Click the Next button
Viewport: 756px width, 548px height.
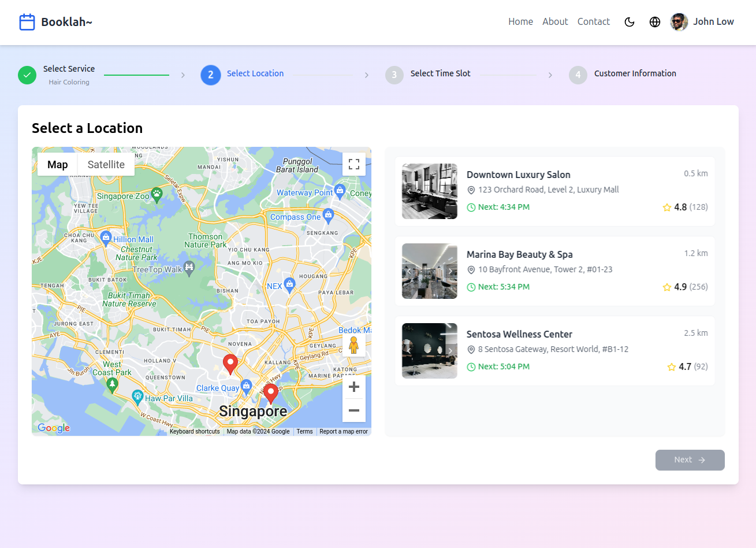pos(690,460)
